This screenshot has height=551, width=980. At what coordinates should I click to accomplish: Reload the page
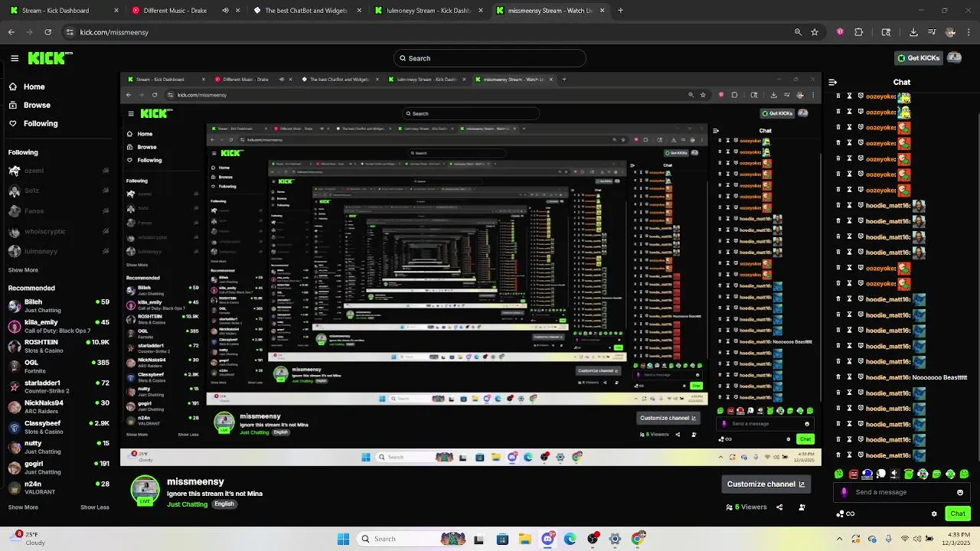47,32
